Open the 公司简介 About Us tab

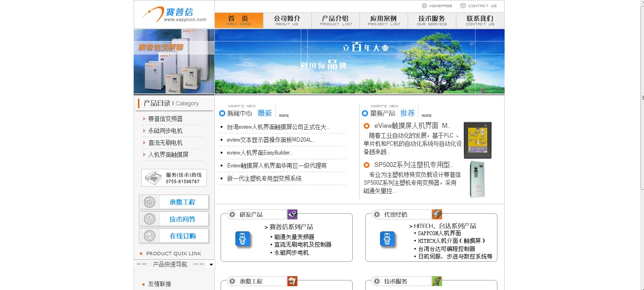(x=287, y=21)
